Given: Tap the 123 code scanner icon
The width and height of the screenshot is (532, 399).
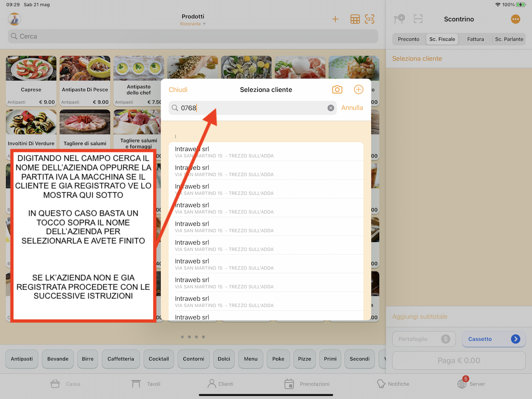Looking at the screenshot, I should (x=369, y=19).
